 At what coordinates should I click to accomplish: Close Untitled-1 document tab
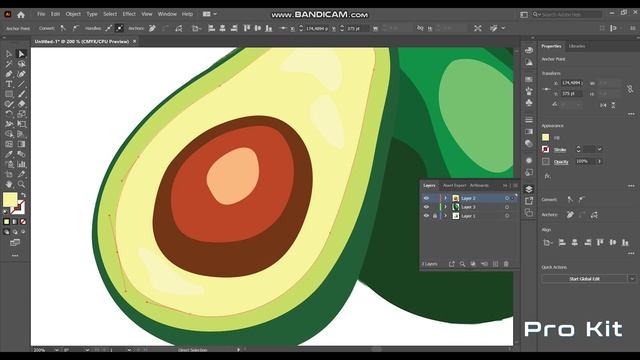pos(134,41)
